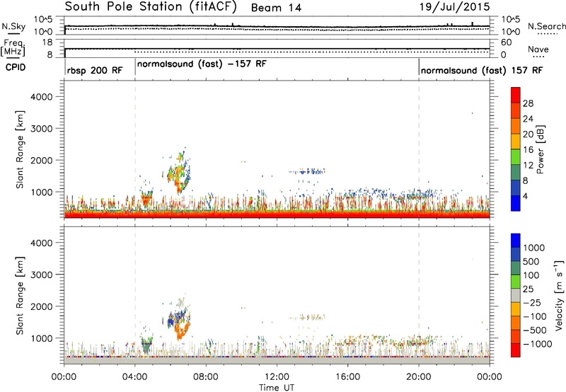This screenshot has height=392, width=566.
Task: Select the '08:00' time tick label
Action: [206, 377]
